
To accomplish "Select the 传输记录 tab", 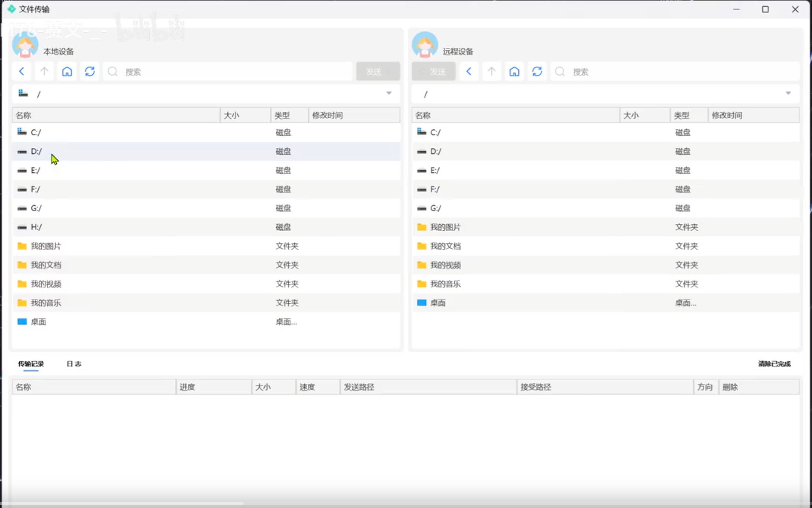I will [x=31, y=364].
